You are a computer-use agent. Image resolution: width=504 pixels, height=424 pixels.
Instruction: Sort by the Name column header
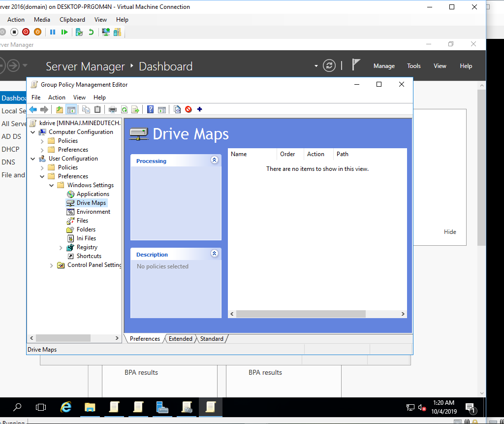pos(252,154)
